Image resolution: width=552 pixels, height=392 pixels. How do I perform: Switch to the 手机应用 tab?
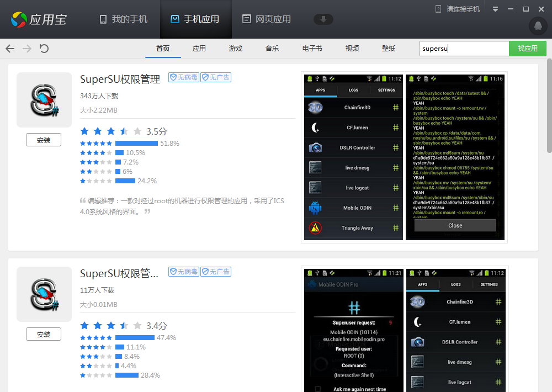pyautogui.click(x=196, y=19)
